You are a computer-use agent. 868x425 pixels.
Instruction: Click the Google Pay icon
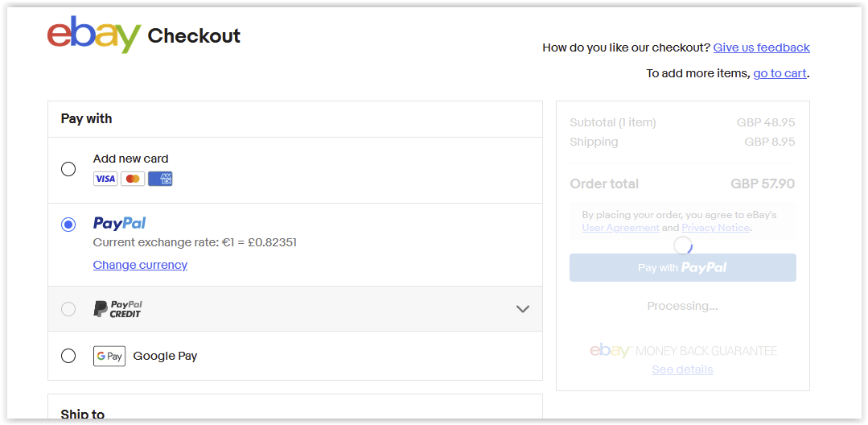(109, 357)
